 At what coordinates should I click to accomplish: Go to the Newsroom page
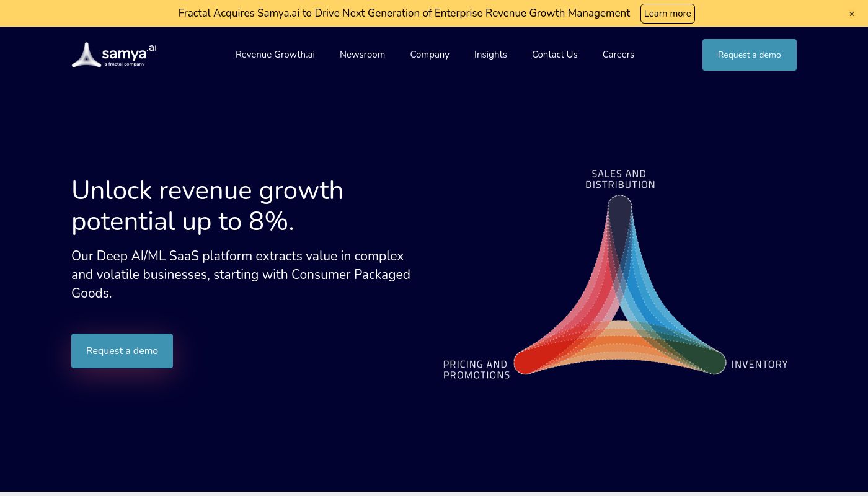click(362, 55)
